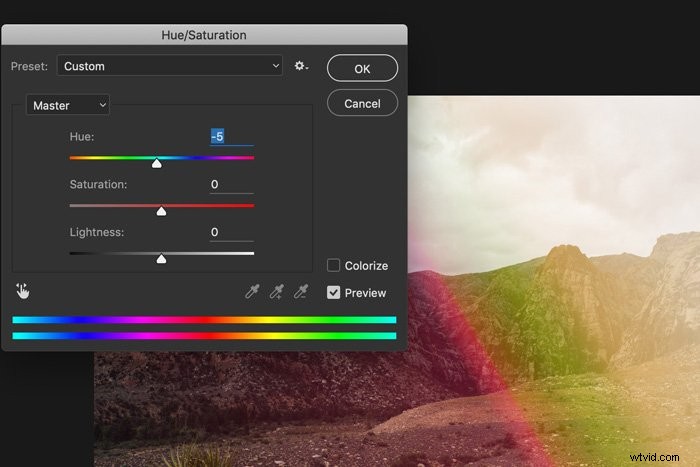The image size is (700, 467).
Task: Click the Saturation slider handle
Action: 161,211
